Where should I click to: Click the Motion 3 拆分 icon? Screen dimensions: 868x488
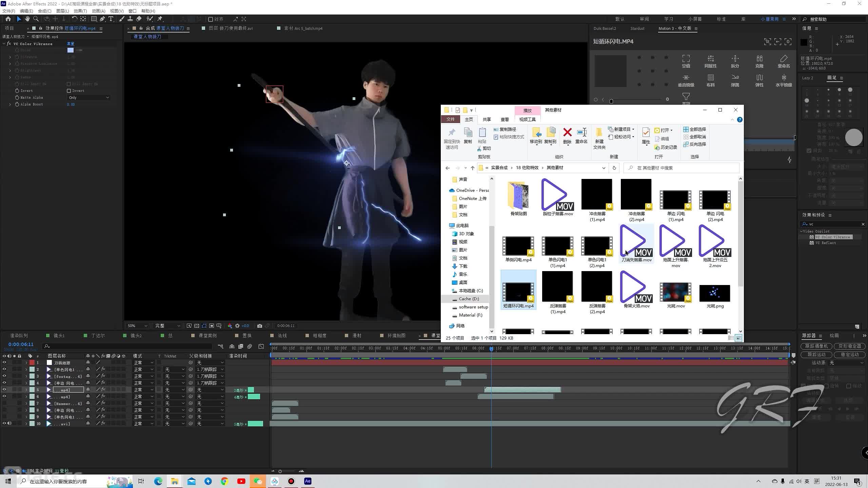tap(735, 62)
